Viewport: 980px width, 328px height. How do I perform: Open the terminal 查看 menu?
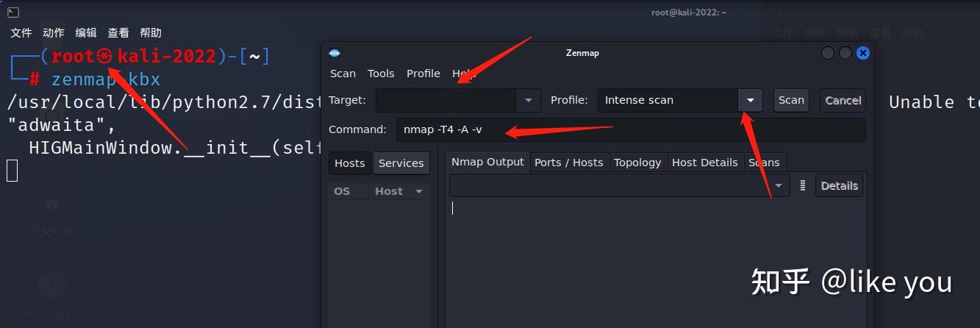[118, 32]
